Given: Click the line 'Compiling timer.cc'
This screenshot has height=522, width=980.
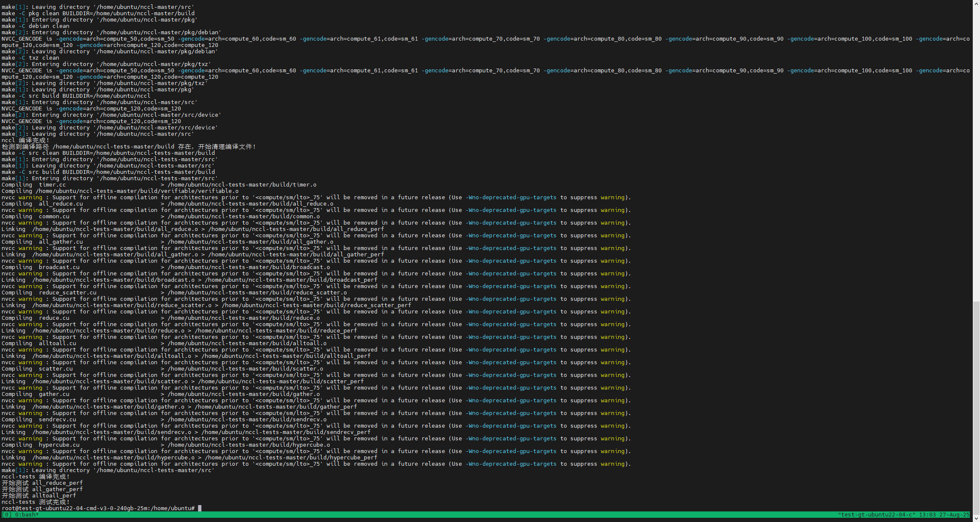Looking at the screenshot, I should [x=159, y=185].
